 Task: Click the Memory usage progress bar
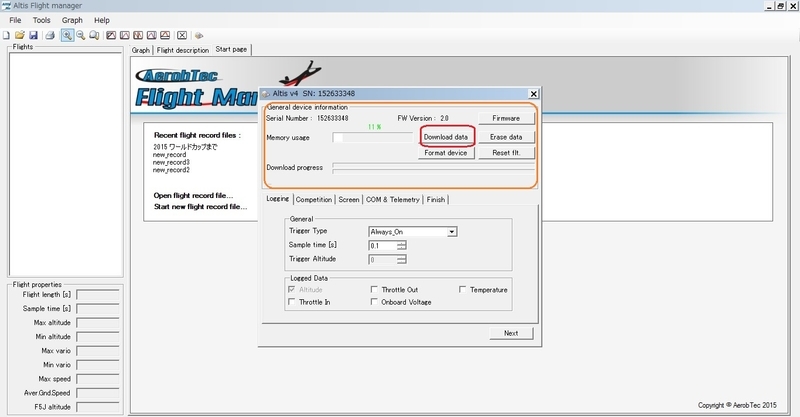click(x=372, y=137)
